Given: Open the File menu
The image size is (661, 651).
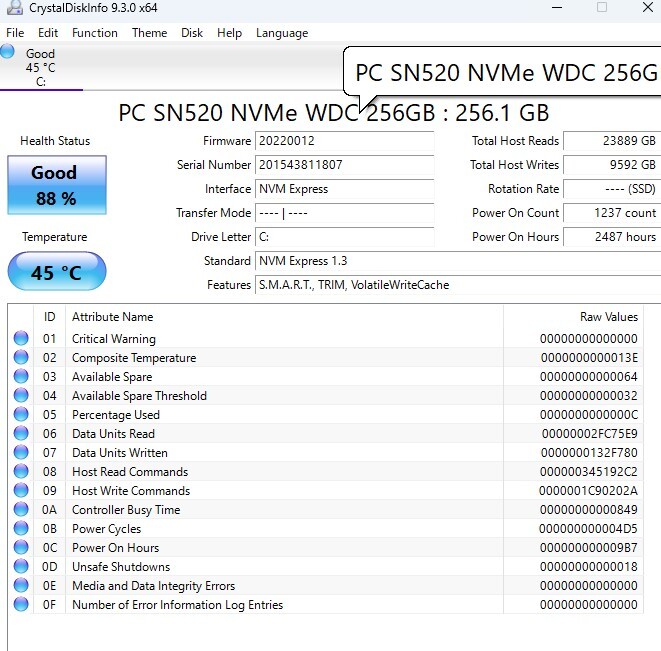Looking at the screenshot, I should click(15, 33).
